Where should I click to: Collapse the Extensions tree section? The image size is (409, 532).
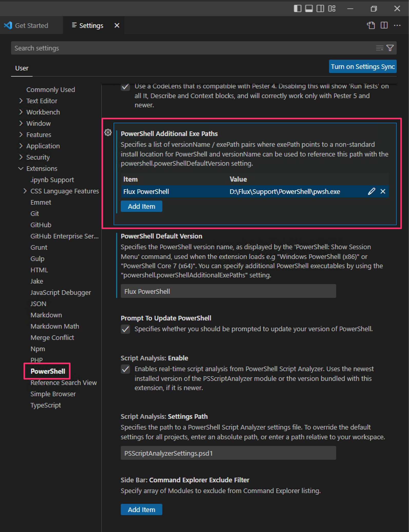tap(21, 169)
